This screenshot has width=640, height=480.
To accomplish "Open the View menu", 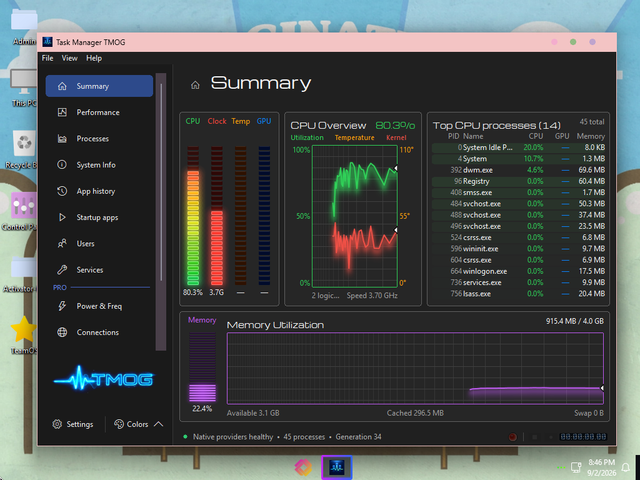I will coord(69,58).
